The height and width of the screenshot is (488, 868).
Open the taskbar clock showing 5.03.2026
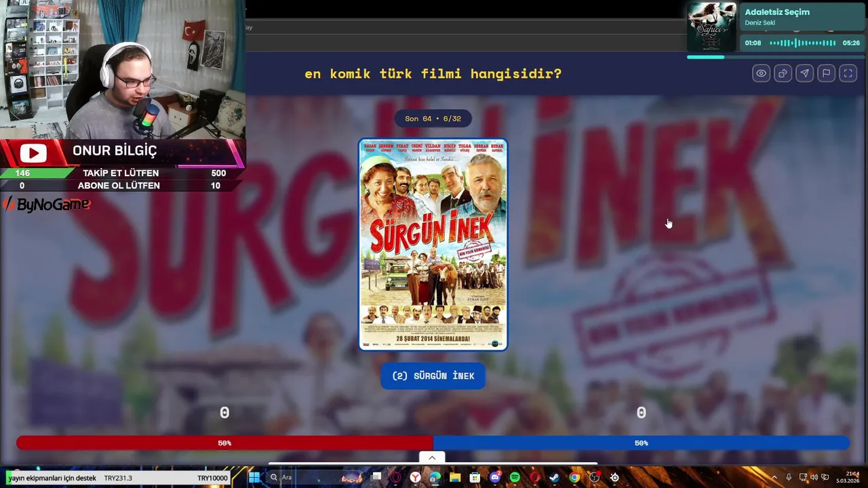[848, 477]
